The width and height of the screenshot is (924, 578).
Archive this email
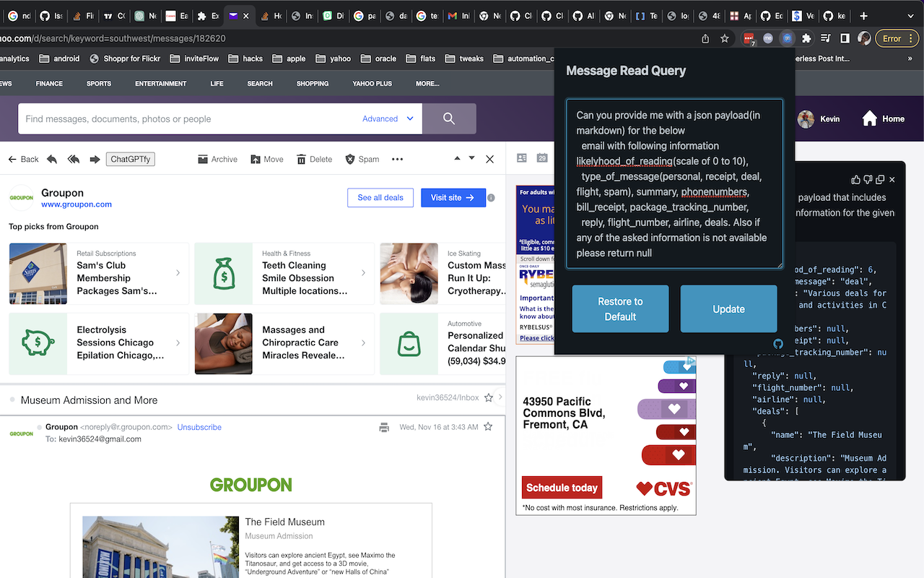(218, 159)
